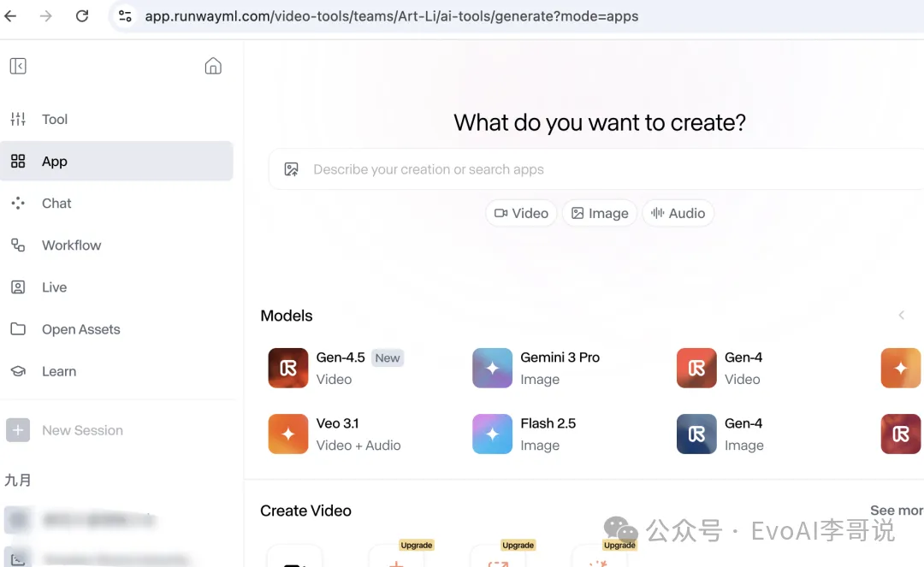
Task: Click the browser forward arrow
Action: tap(46, 16)
